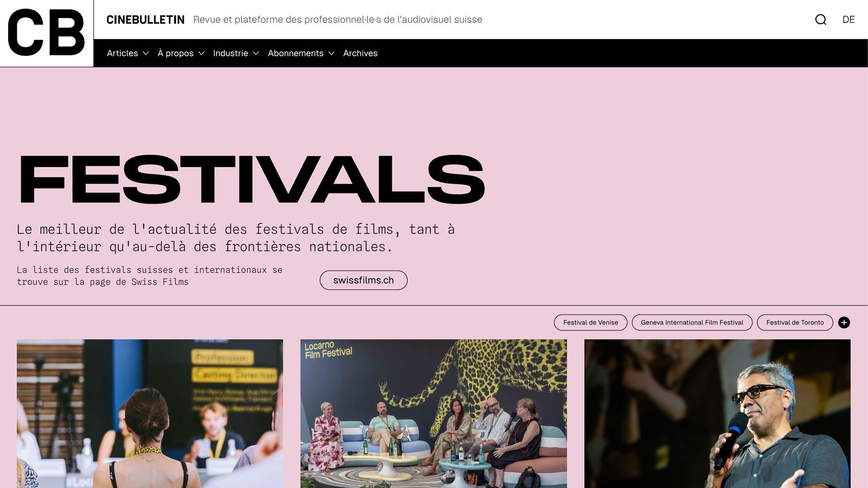Open the Articles menu

pyautogui.click(x=123, y=53)
